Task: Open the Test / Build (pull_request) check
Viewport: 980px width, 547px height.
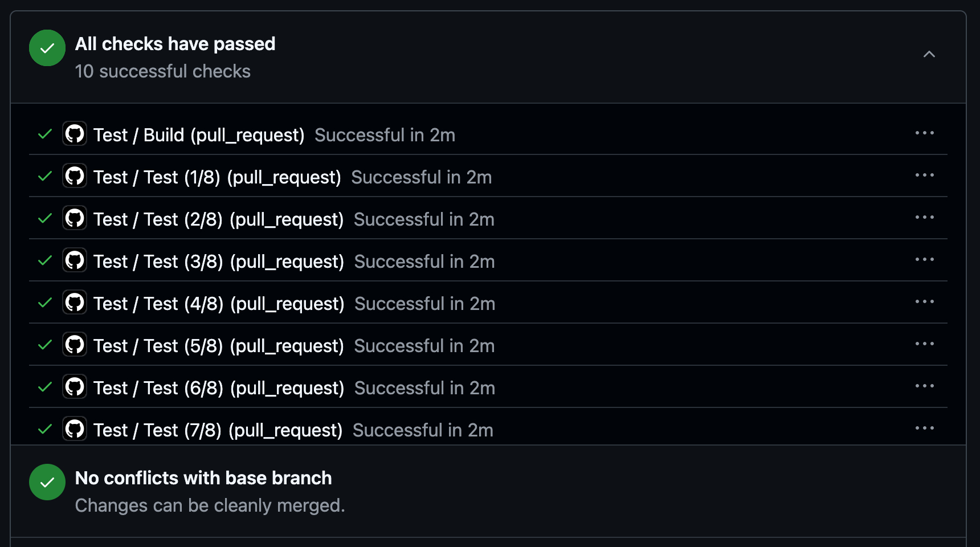Action: [x=199, y=135]
